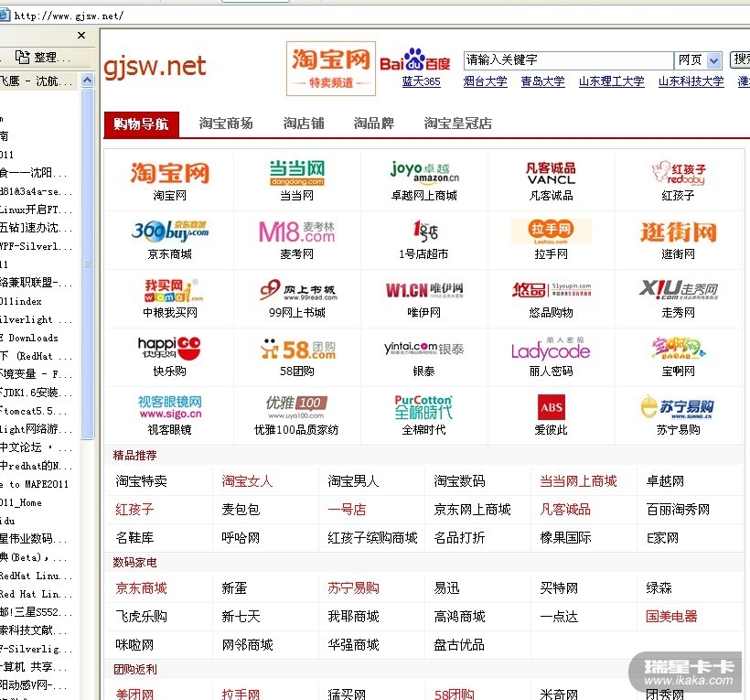Screen dimensions: 750x700
Task: Click the gjsw.net site logo
Action: click(155, 66)
